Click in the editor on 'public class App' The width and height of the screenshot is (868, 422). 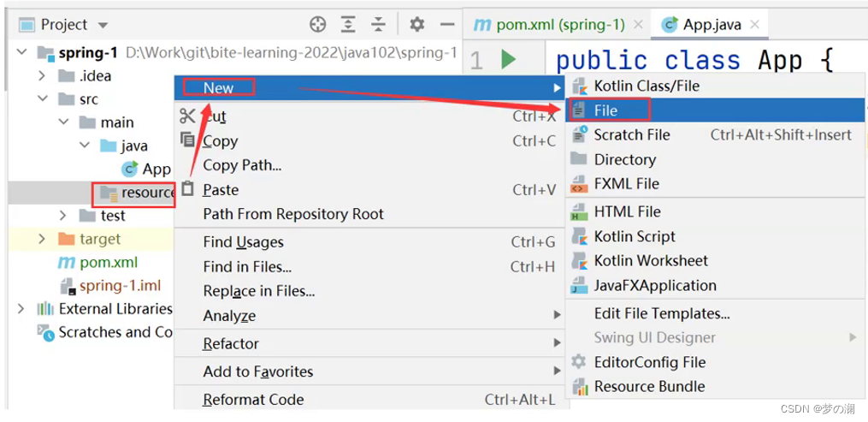[x=680, y=60]
